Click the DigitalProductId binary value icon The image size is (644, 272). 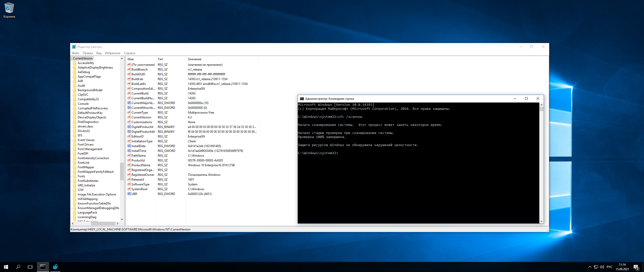click(x=129, y=127)
